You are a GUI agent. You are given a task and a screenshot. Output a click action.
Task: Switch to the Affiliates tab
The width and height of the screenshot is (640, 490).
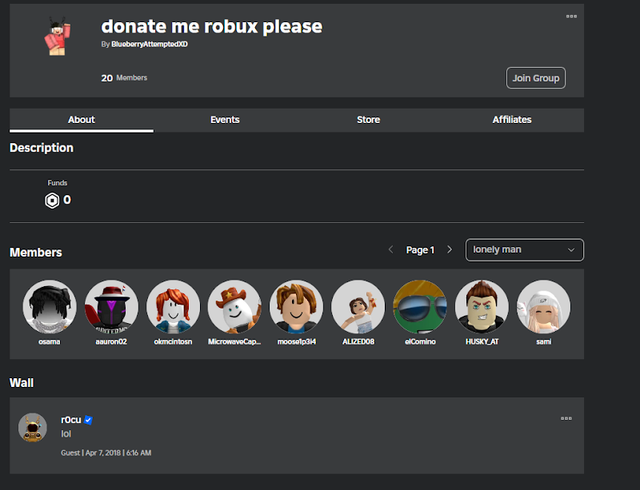(x=512, y=120)
